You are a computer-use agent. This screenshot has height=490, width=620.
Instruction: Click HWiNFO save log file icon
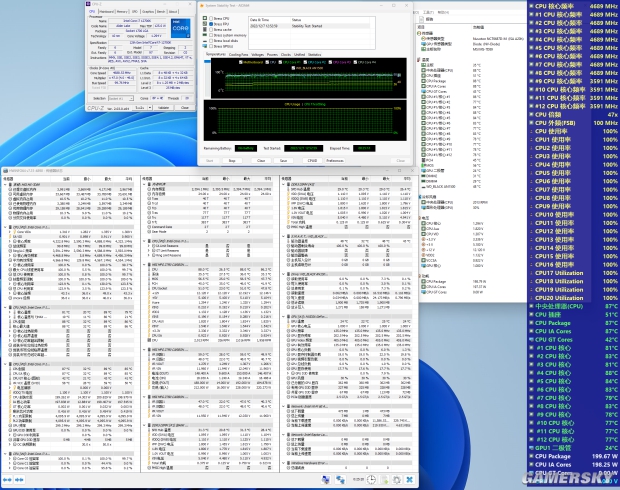point(384,480)
